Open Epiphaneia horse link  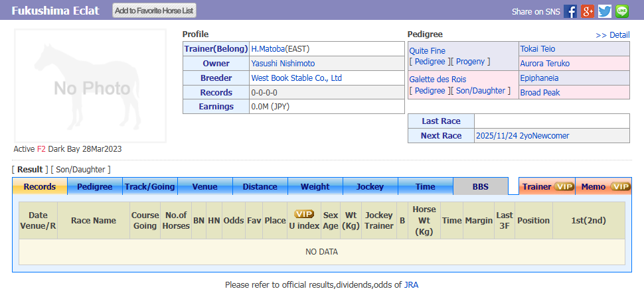click(539, 78)
